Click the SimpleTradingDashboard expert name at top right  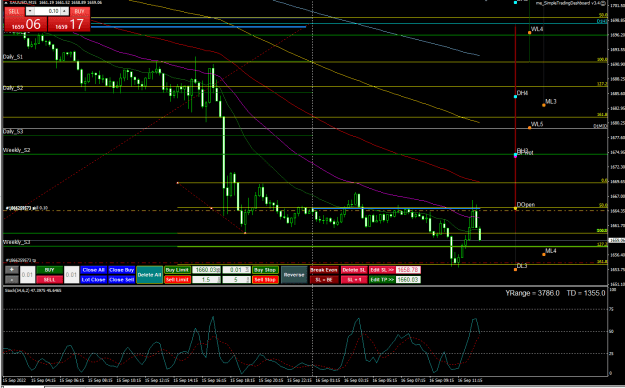(570, 3)
